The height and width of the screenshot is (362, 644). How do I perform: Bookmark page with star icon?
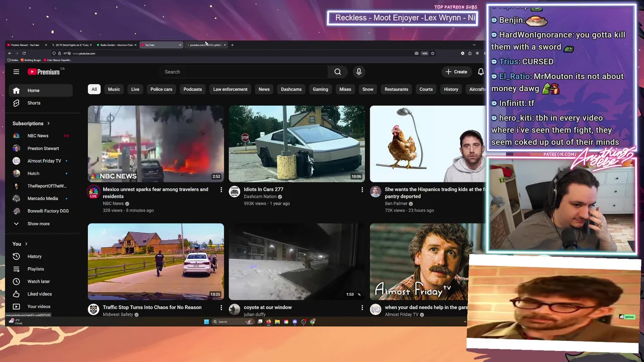tap(433, 53)
